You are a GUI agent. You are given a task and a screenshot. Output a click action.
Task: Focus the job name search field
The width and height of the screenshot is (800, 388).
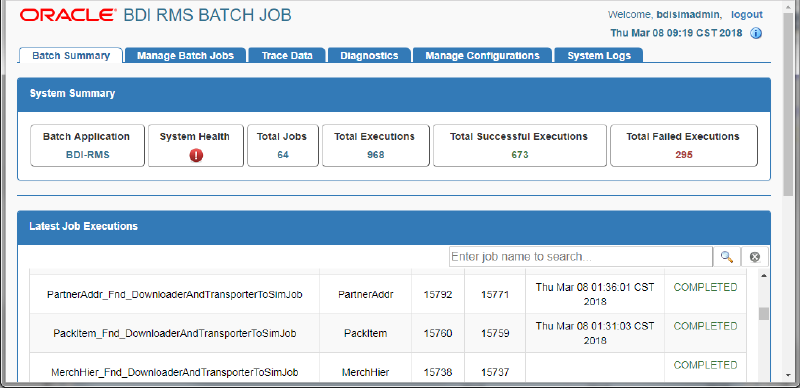tap(581, 257)
